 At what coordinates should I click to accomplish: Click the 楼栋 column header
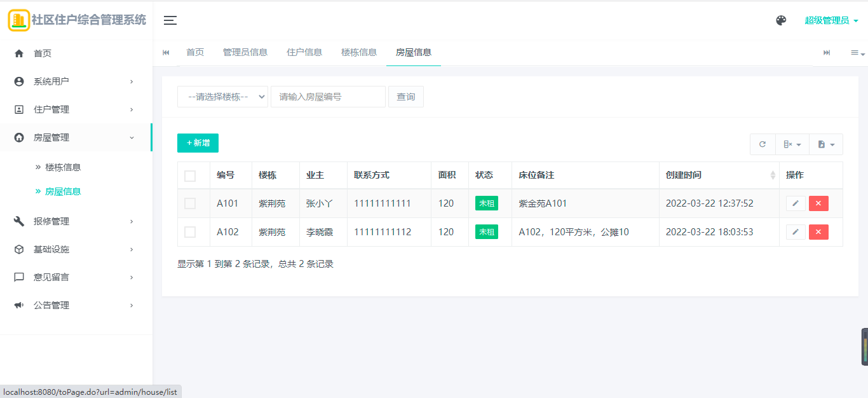coord(268,175)
